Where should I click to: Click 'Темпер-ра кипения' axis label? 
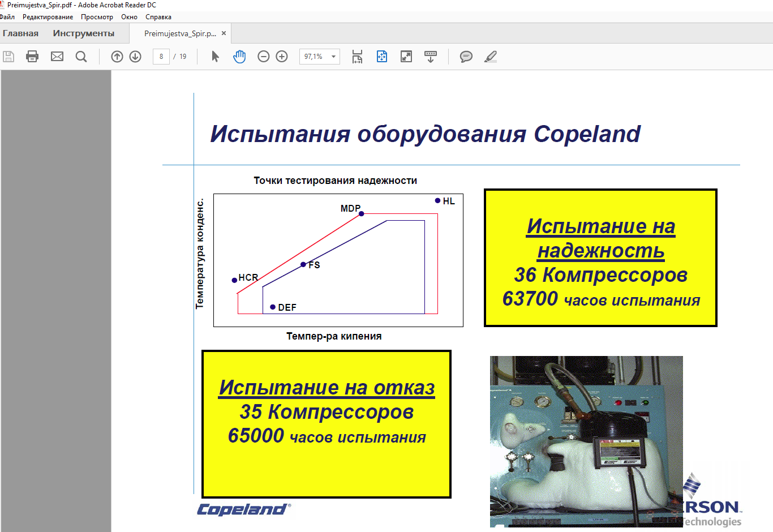pos(334,336)
